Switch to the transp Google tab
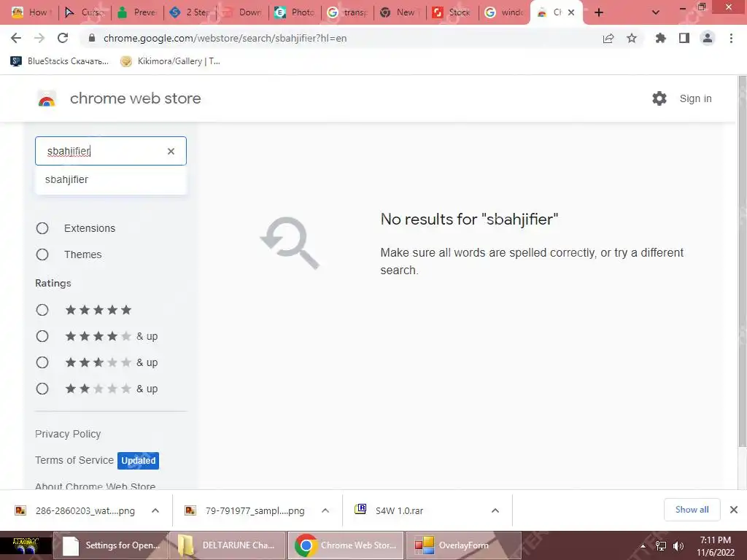This screenshot has height=560, width=747. pos(347,12)
